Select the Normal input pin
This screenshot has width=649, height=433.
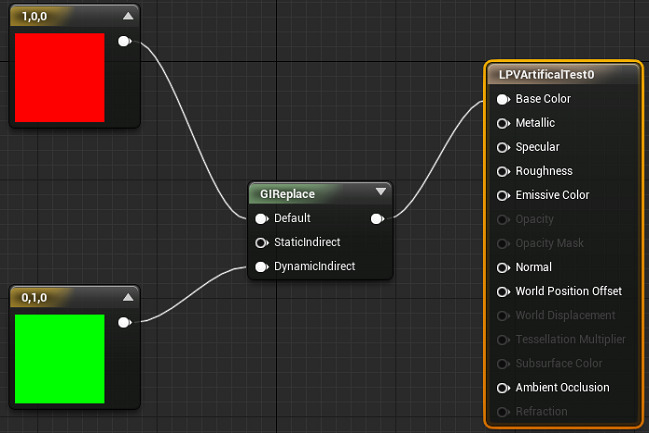503,268
